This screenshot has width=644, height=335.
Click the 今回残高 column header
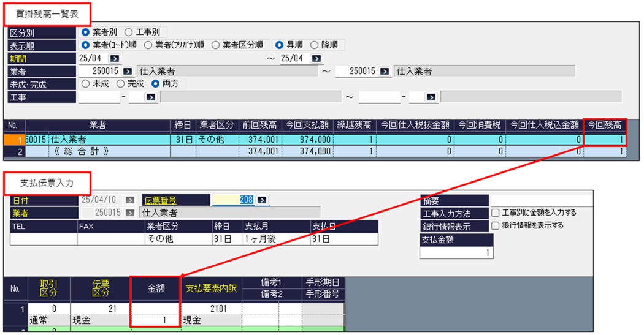tap(604, 125)
